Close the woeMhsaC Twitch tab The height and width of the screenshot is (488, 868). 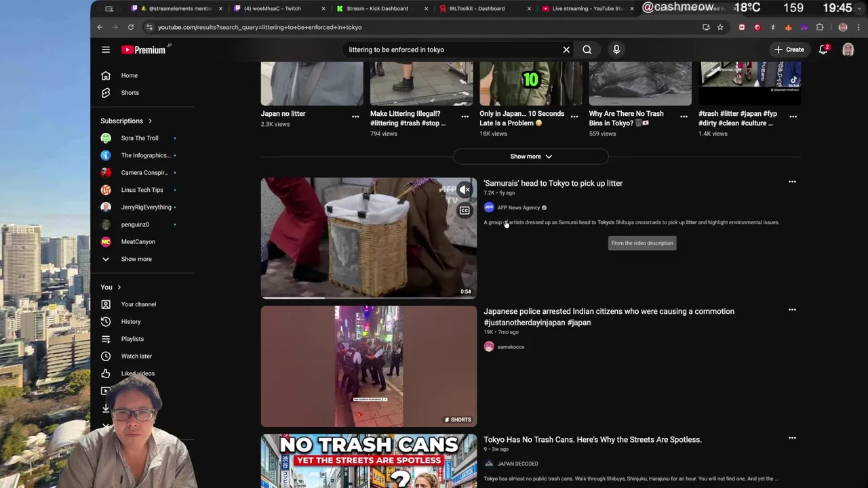click(323, 9)
